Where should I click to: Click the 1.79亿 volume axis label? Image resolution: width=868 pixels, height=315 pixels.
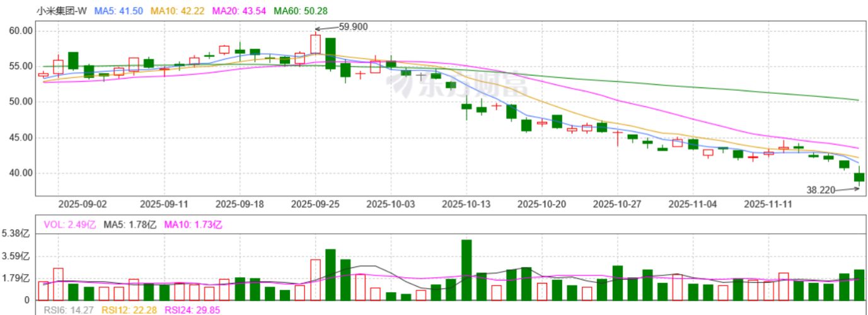[x=16, y=278]
